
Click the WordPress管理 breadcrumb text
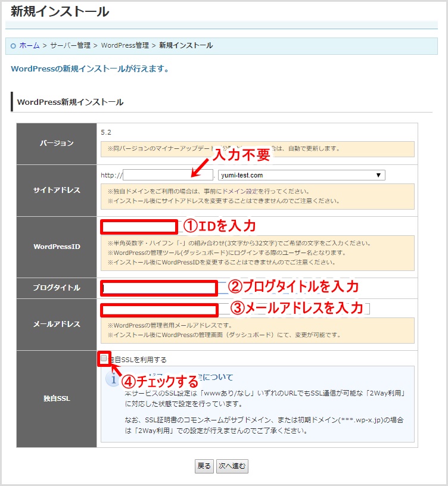125,45
